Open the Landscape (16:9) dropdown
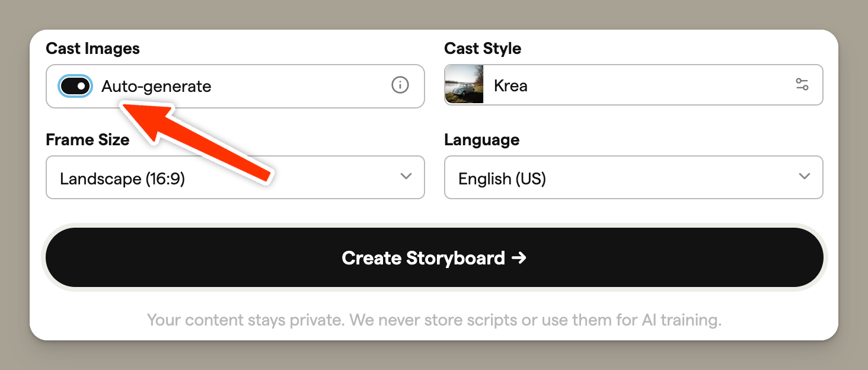 coord(235,177)
